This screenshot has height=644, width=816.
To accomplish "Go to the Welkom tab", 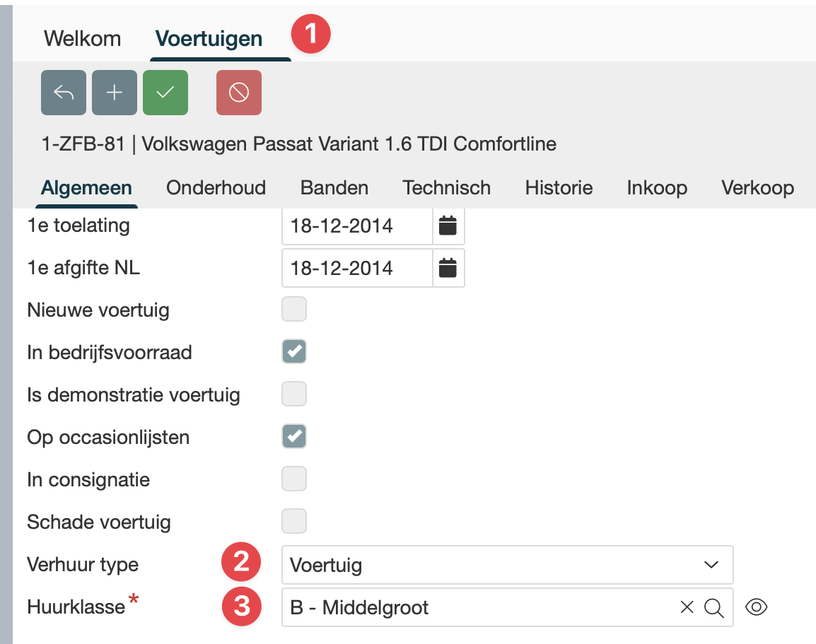I will pyautogui.click(x=82, y=38).
